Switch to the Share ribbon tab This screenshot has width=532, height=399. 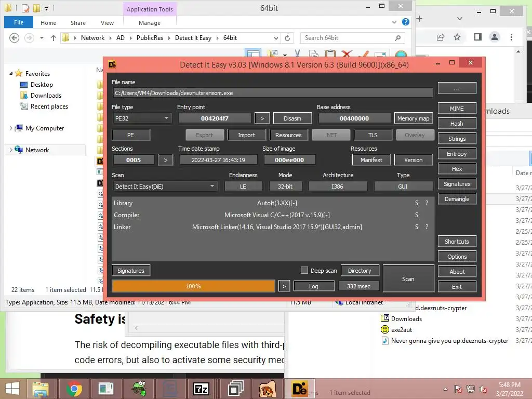(x=78, y=23)
